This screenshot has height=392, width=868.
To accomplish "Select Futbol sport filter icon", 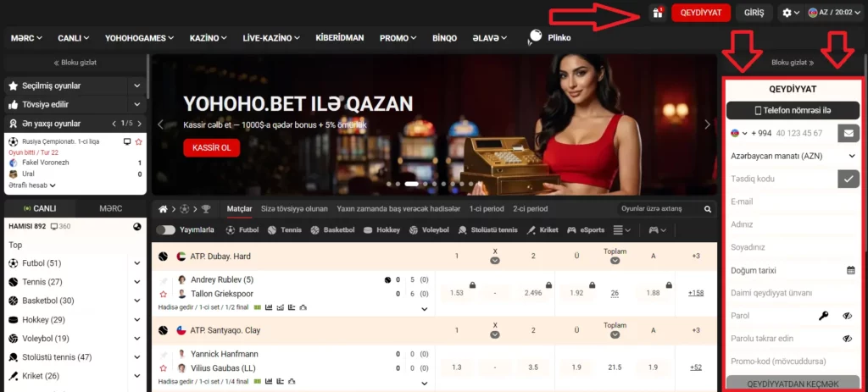I will pyautogui.click(x=231, y=230).
